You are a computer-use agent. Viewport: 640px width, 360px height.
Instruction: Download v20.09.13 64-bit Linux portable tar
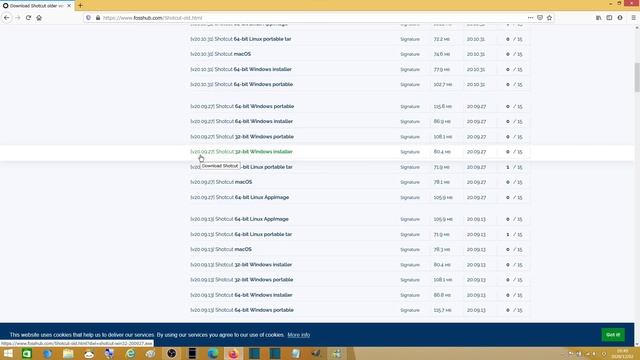pyautogui.click(x=241, y=234)
